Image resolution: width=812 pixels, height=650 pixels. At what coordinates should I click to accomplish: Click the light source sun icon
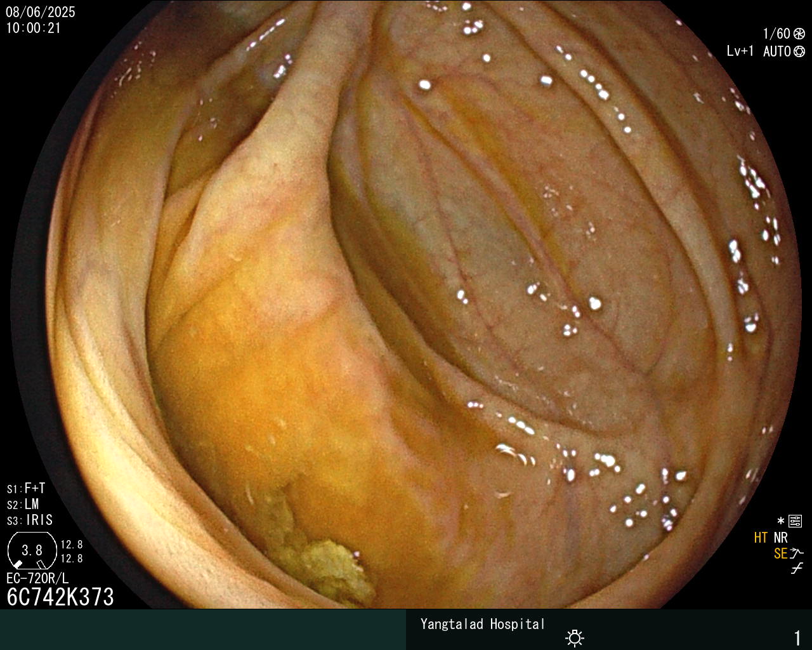575,638
